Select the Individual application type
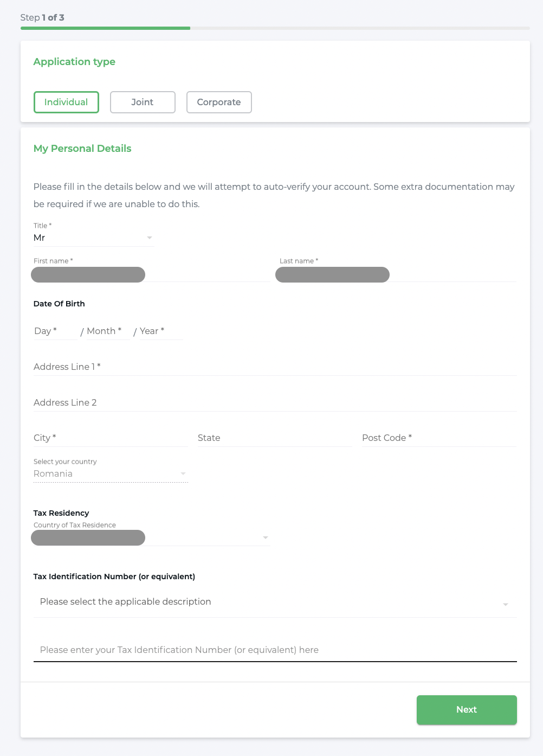The height and width of the screenshot is (756, 543). (66, 102)
